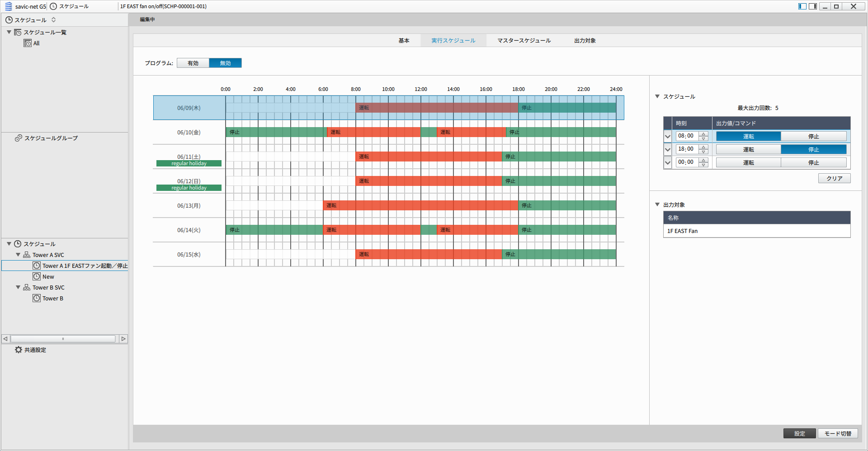Open the Tower B schedule icon

click(x=37, y=298)
